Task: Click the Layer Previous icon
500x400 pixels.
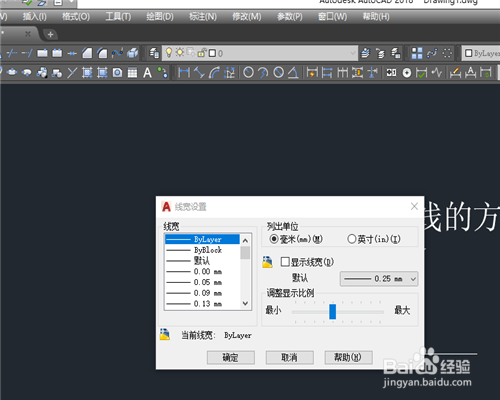Action: pos(380,53)
